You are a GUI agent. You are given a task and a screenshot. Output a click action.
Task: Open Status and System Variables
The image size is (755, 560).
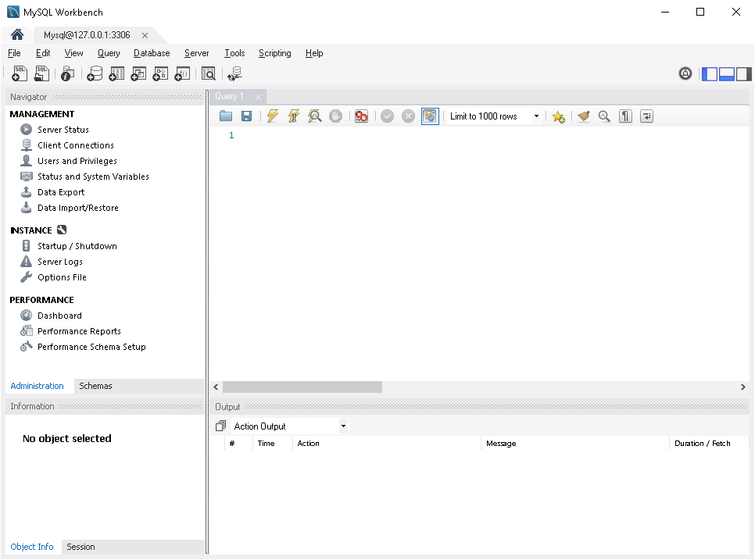(93, 177)
